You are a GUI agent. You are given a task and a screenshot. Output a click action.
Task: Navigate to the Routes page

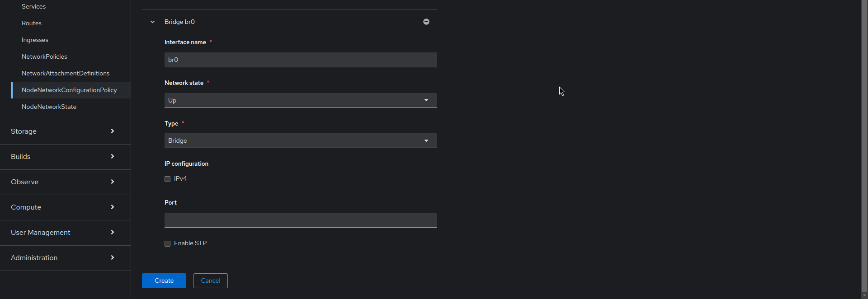click(x=31, y=23)
